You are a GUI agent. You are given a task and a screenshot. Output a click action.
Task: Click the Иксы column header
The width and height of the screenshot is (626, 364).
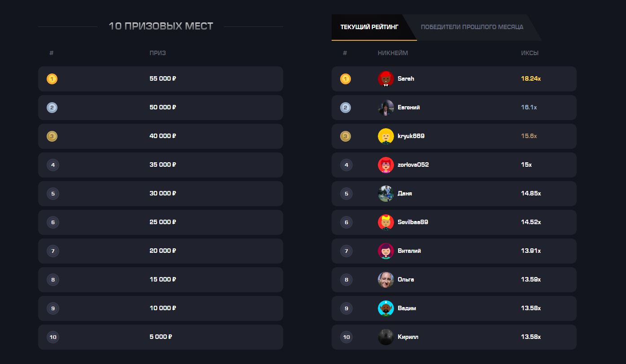click(x=530, y=53)
